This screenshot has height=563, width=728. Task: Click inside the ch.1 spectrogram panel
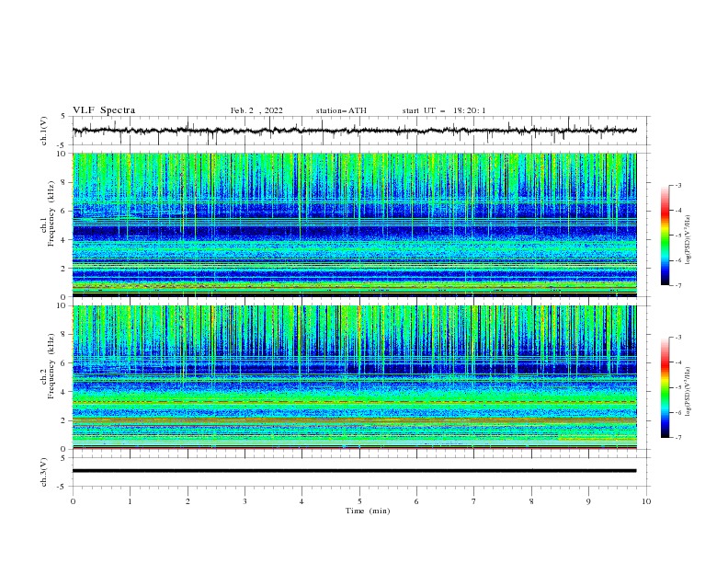point(354,224)
